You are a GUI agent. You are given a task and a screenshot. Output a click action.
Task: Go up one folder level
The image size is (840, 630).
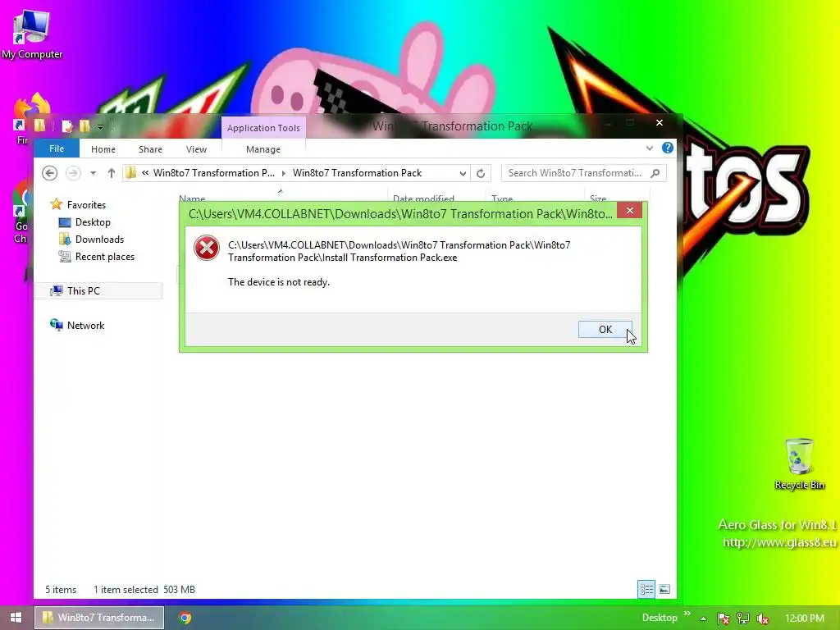tap(111, 173)
